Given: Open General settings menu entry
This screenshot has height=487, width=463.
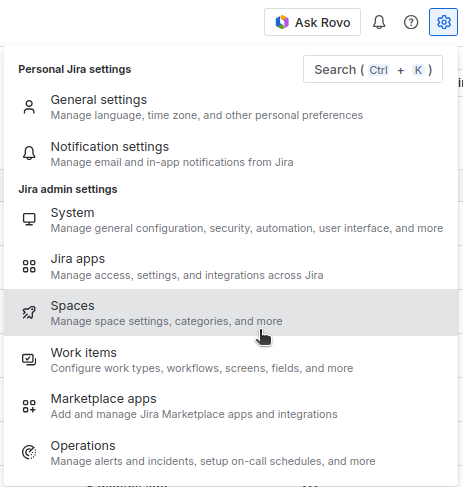Looking at the screenshot, I should [x=231, y=107].
